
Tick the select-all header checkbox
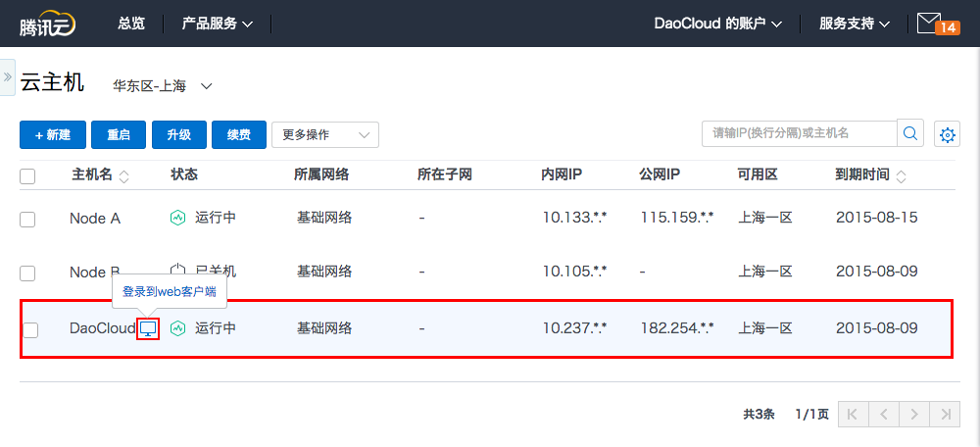(27, 176)
